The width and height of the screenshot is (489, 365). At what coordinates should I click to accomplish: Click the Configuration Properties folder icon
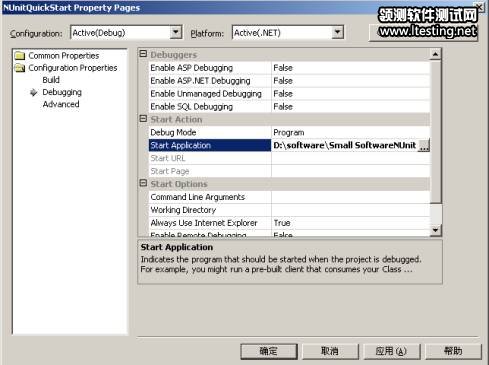click(x=20, y=68)
